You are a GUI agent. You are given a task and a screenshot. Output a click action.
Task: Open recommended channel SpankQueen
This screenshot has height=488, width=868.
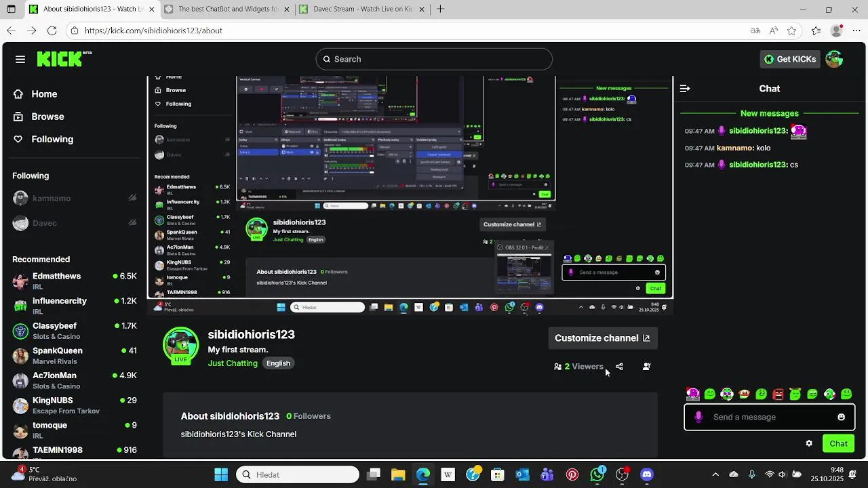[75, 355]
